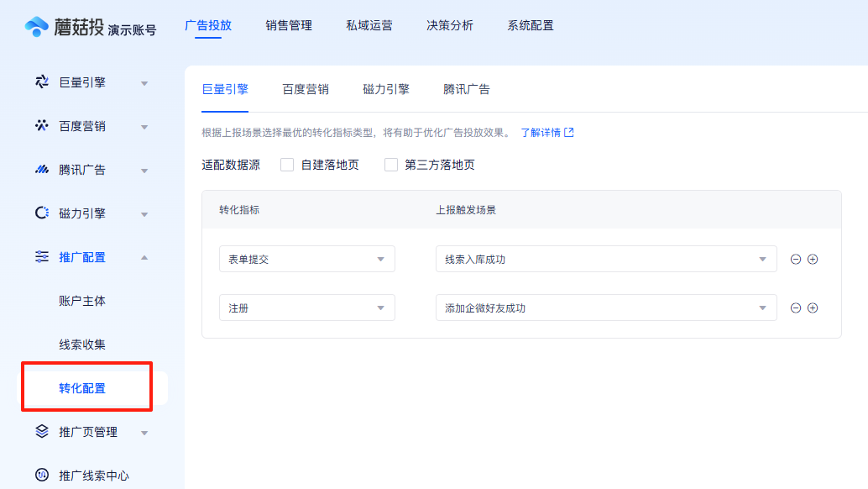Open the 了解详情 link
Viewport: 868px width, 489px height.
542,133
